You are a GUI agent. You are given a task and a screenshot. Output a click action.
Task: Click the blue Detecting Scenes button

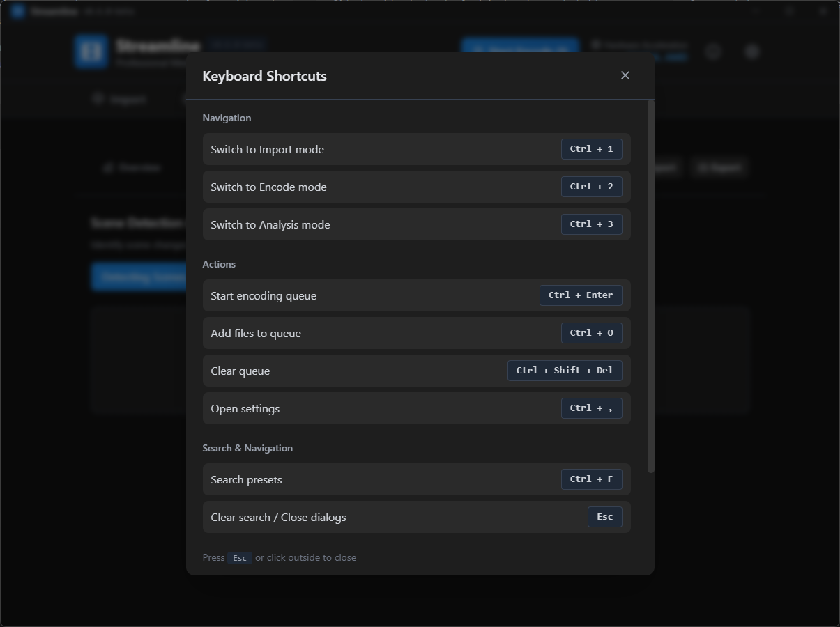tap(139, 276)
